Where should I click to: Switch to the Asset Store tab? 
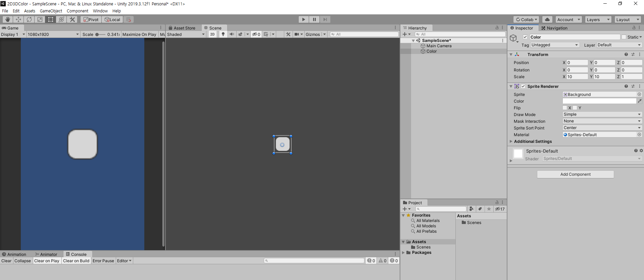point(182,28)
